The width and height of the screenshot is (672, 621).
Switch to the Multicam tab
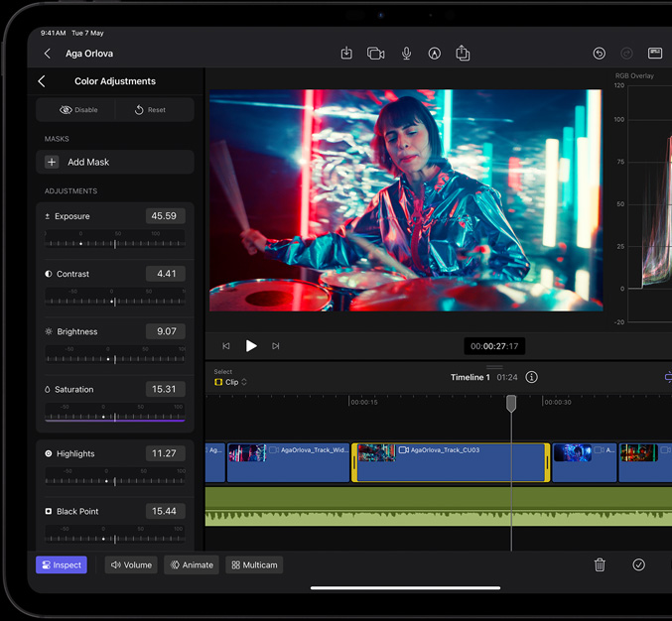254,564
